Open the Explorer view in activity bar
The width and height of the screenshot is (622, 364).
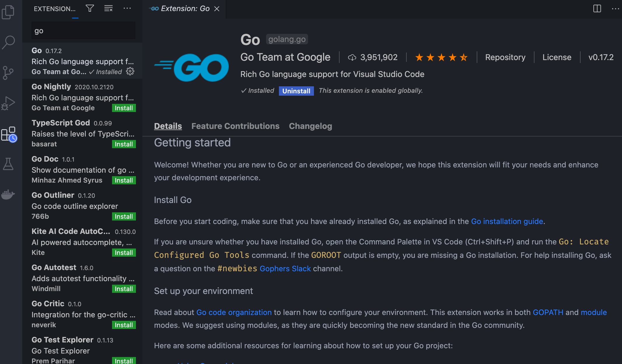tap(8, 12)
